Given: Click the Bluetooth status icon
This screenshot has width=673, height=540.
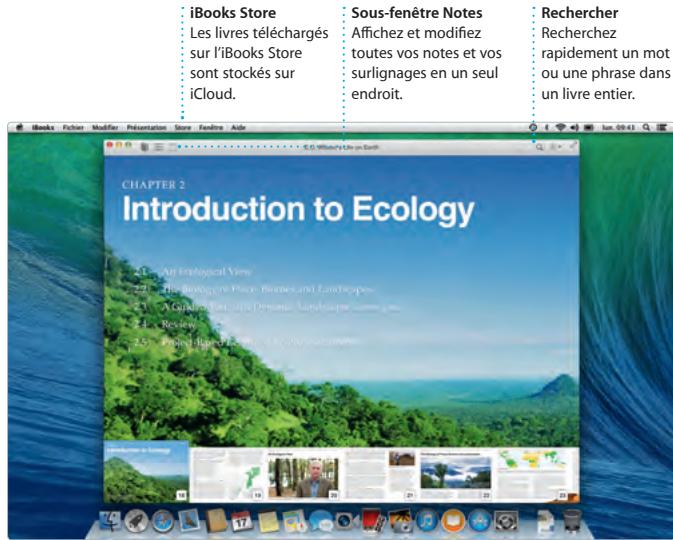Looking at the screenshot, I should pyautogui.click(x=547, y=127).
